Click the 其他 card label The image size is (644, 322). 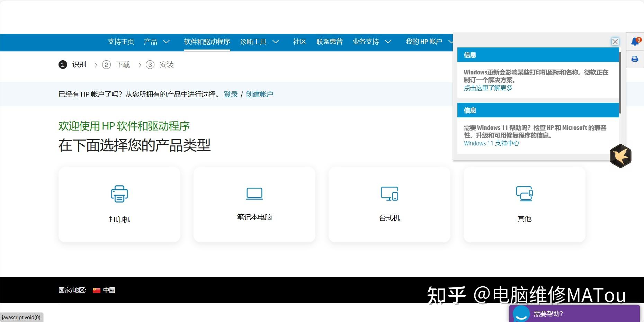[x=525, y=219]
